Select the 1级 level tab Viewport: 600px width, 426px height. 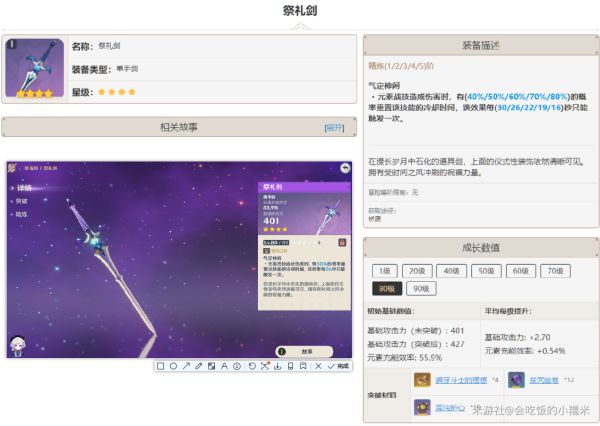385,271
